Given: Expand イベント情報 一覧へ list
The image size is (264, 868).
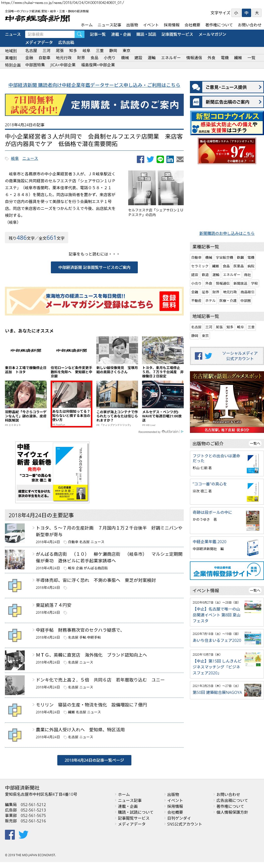Looking at the screenshot, I should [255, 590].
